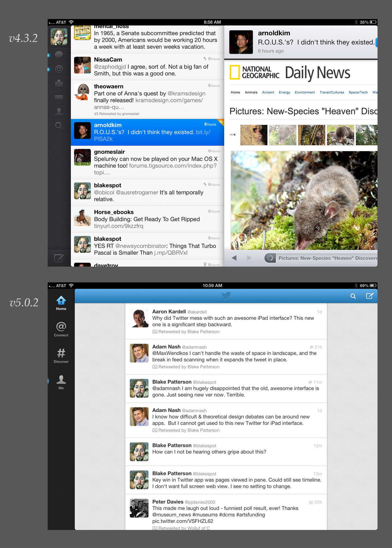The width and height of the screenshot is (392, 548).
Task: Click 'Retweeted by gnomeslair' under theowaern's tweet
Action: pyautogui.click(x=117, y=114)
